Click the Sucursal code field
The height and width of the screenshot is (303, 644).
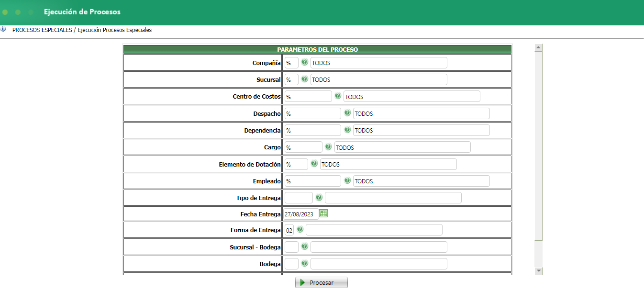click(291, 79)
